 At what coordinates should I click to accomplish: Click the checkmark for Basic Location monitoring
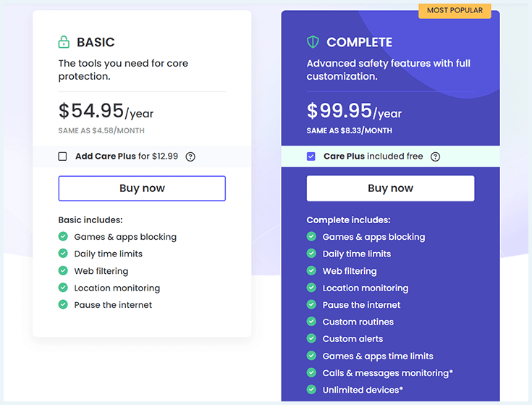[63, 288]
